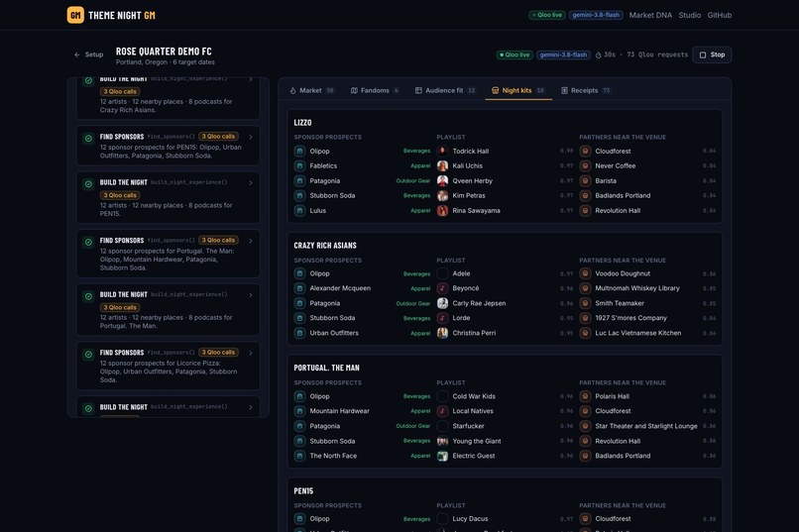Click Multnomah Whiskey Library partner icon
This screenshot has height=532, width=799.
(x=585, y=288)
